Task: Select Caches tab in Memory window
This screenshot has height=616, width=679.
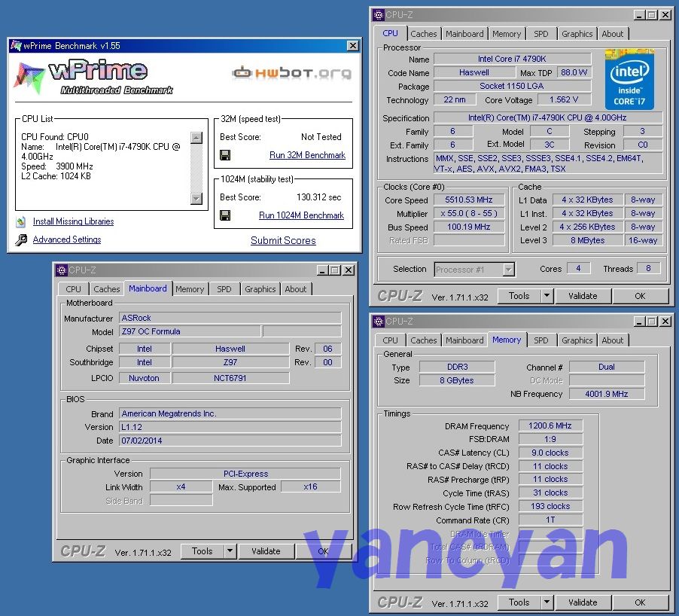Action: [424, 340]
